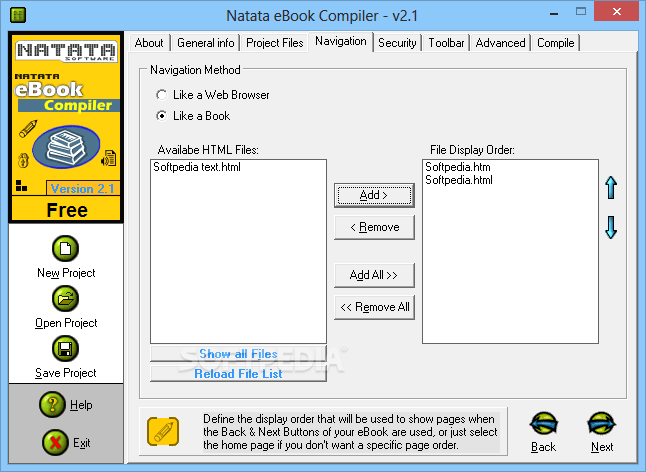Go to the Compile tab
This screenshot has width=646, height=472.
coord(555,43)
